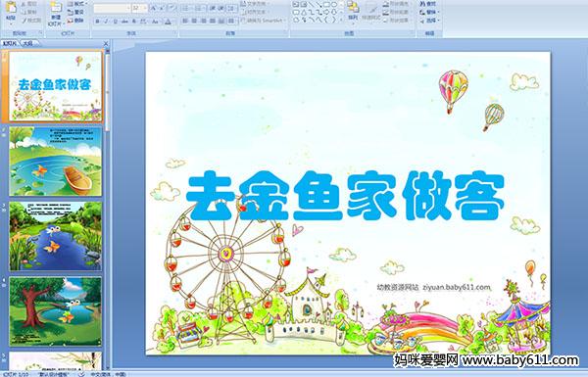Select the oval shape in shapes gallery
The width and height of the screenshot is (588, 377).
click(x=334, y=4)
